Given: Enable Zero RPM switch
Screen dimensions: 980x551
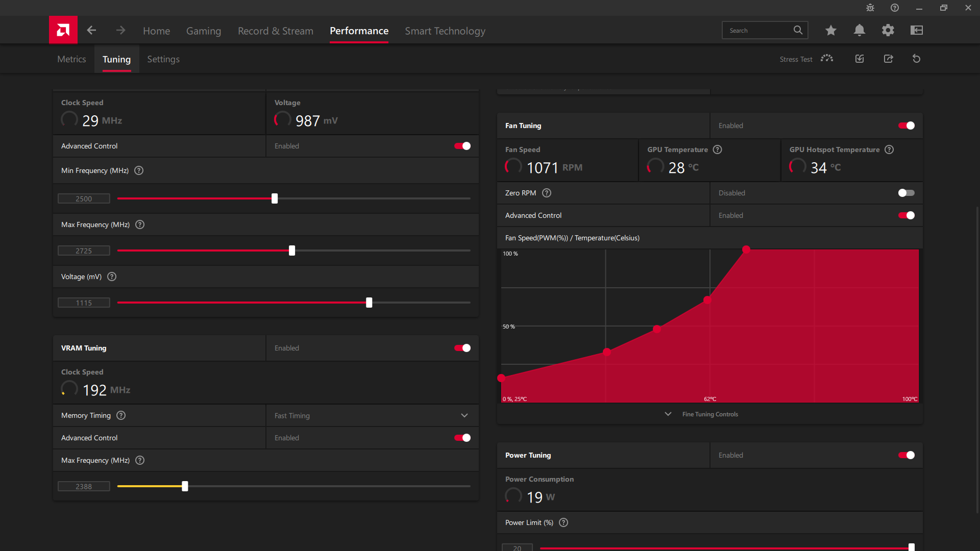Looking at the screenshot, I should click(906, 193).
